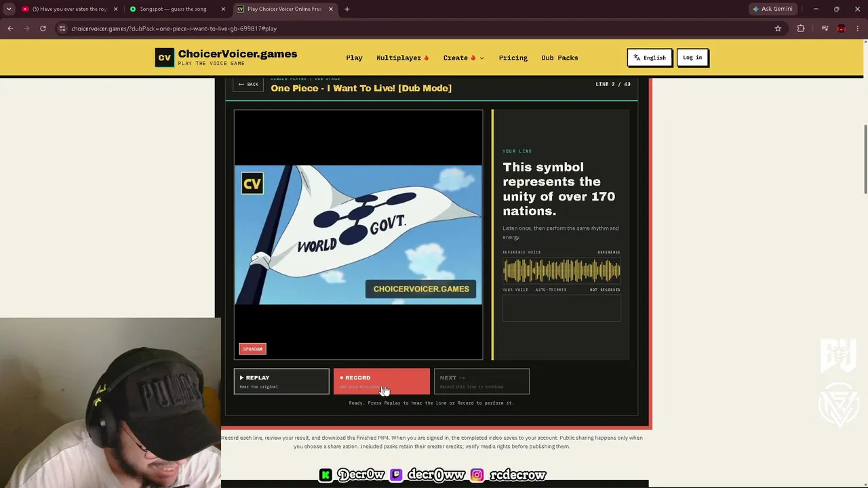
Task: Select the Play Choicer Voicer browser tab
Action: click(x=283, y=9)
